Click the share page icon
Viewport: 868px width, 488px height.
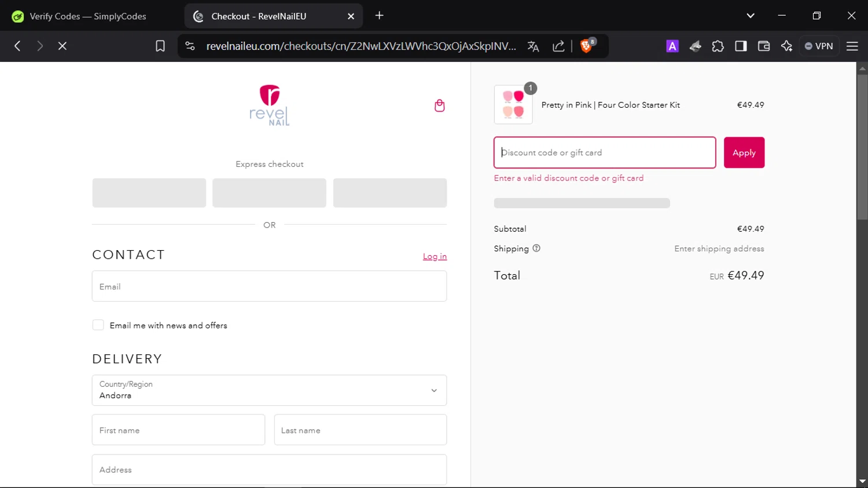pos(558,46)
